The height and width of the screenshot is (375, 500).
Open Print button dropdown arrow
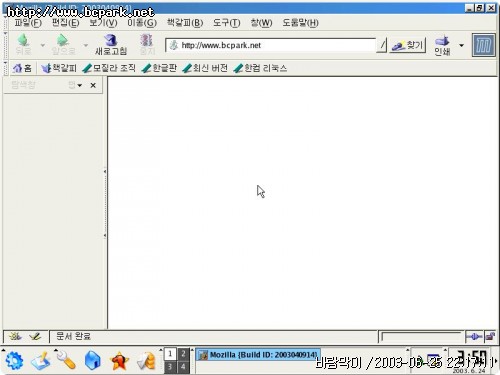461,45
